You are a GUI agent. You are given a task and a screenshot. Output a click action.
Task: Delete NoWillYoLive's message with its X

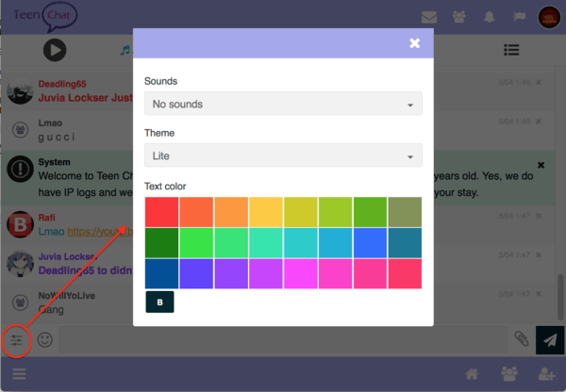pos(539,294)
